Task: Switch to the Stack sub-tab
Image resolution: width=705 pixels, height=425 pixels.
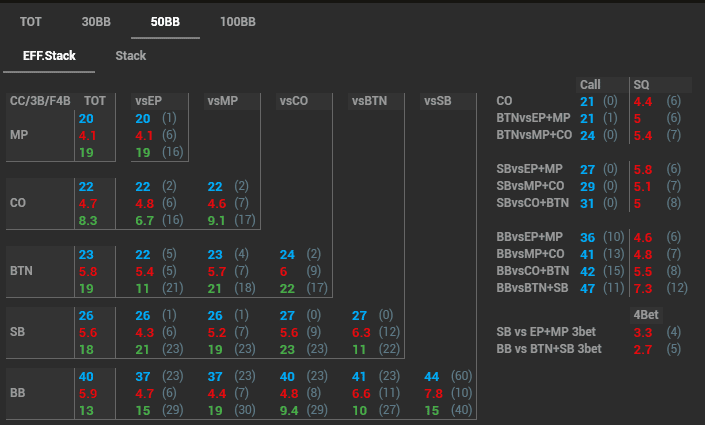Action: (131, 56)
